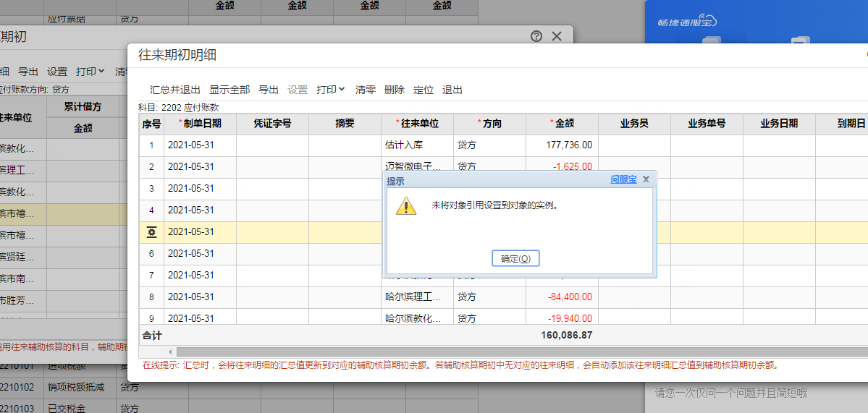Select the 哈尔滨理工... cell in row 8

click(x=418, y=297)
